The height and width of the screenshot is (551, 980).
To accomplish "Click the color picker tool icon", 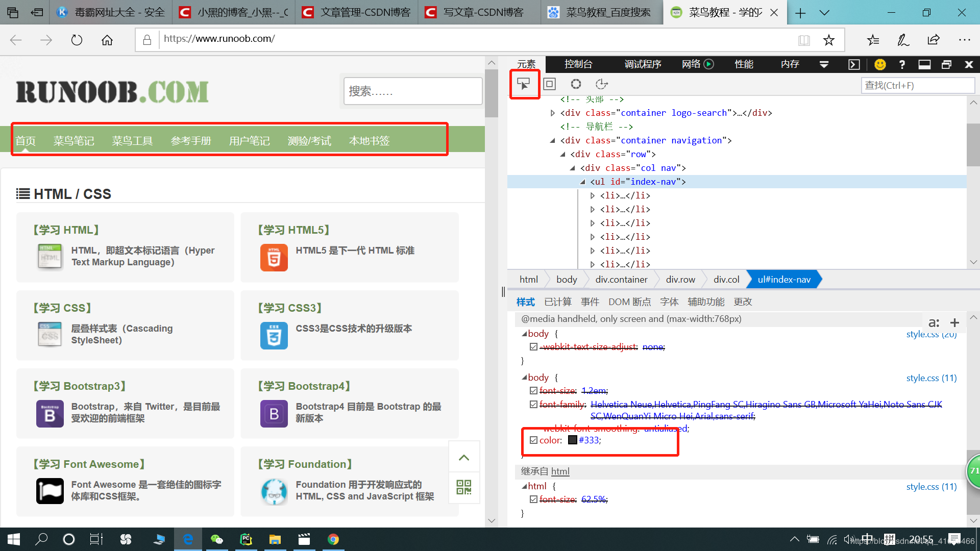I will [x=576, y=84].
